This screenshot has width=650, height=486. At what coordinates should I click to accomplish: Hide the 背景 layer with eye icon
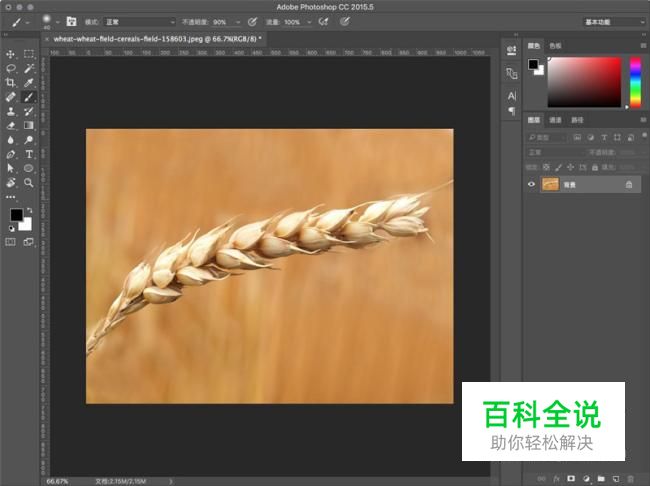[x=532, y=184]
